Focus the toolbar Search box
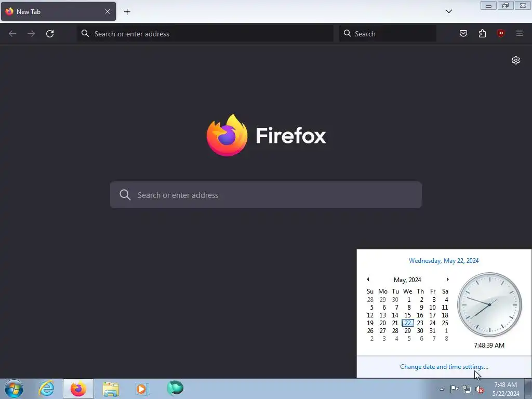The height and width of the screenshot is (399, 532). pos(388,34)
